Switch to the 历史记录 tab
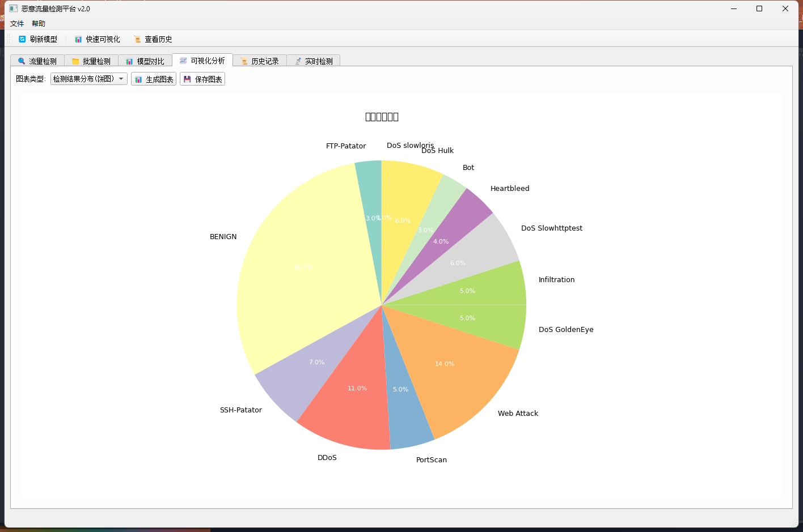Image resolution: width=803 pixels, height=532 pixels. tap(260, 61)
